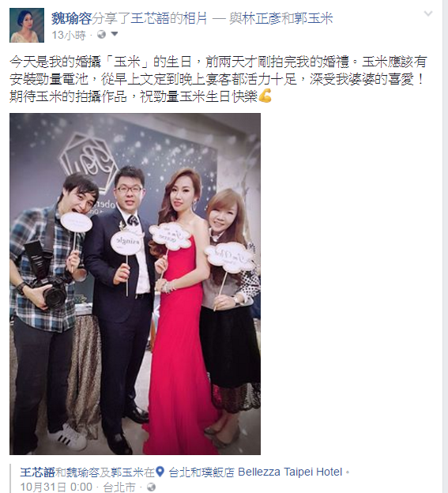This screenshot has width=448, height=493.
Task: Open 郭玉米's link in original post caption
Action: (128, 472)
